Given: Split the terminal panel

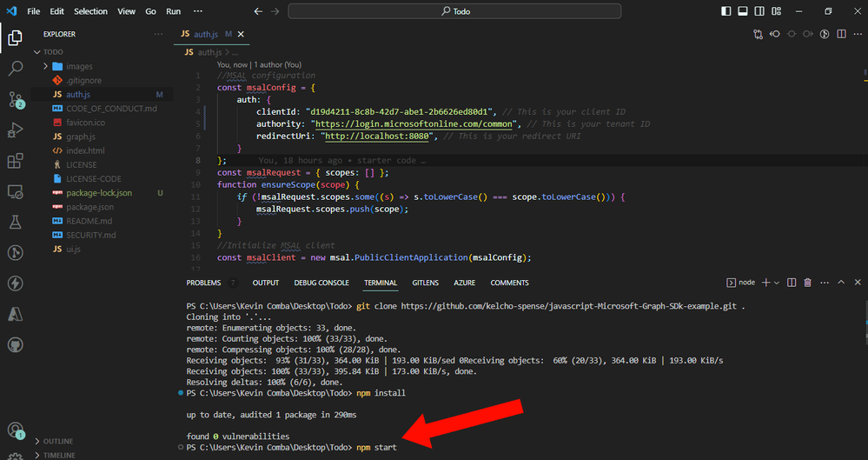Looking at the screenshot, I should coord(792,283).
